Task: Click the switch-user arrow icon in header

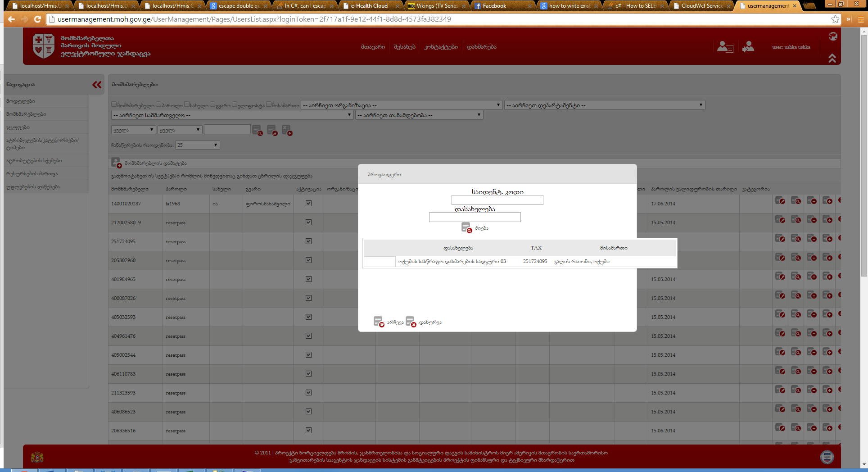Action: 748,47
